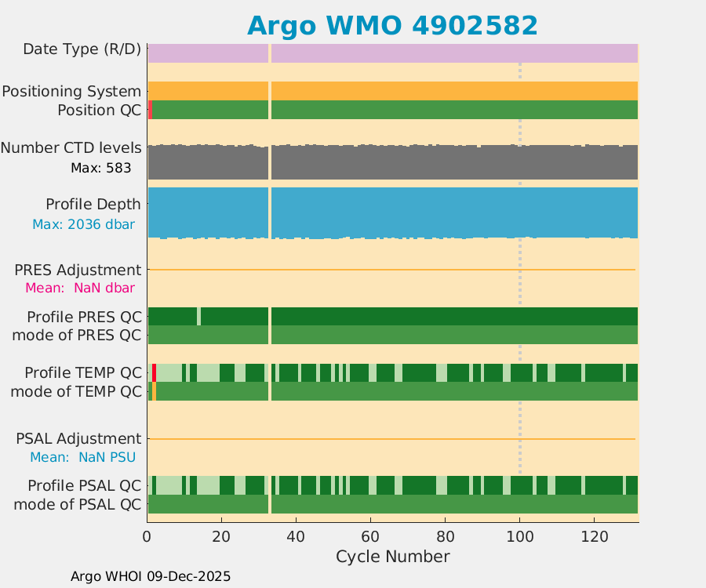Click the 'Number CTD levels' label
This screenshot has height=588, width=706.
pos(71,148)
